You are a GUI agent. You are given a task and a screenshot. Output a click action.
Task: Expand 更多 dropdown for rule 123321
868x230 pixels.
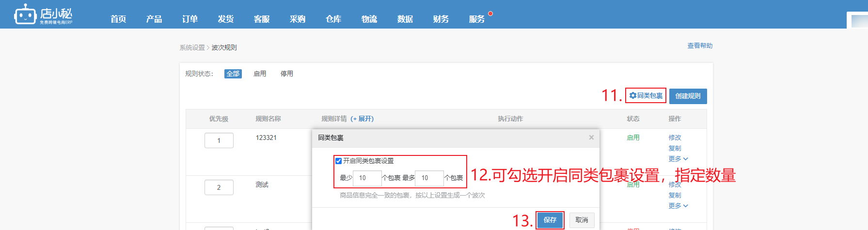click(678, 159)
